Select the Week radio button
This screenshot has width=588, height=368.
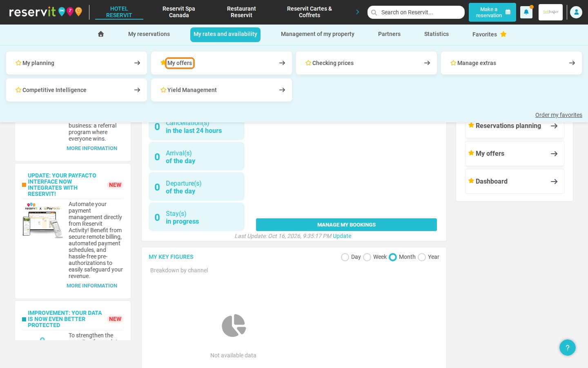click(x=367, y=257)
